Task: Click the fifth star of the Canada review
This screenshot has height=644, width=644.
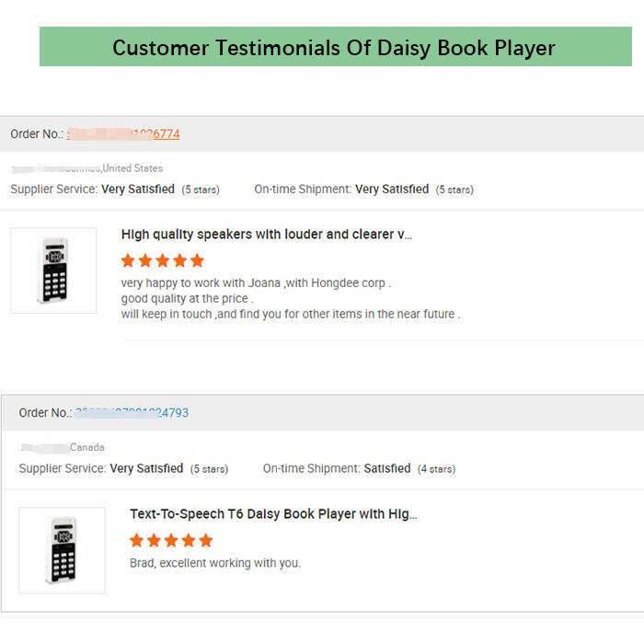Action: pos(206,540)
